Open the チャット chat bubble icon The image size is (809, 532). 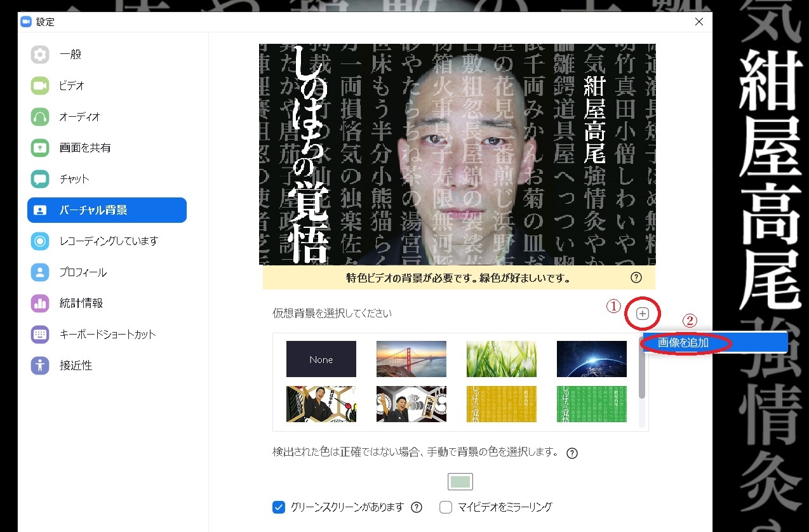[x=40, y=179]
